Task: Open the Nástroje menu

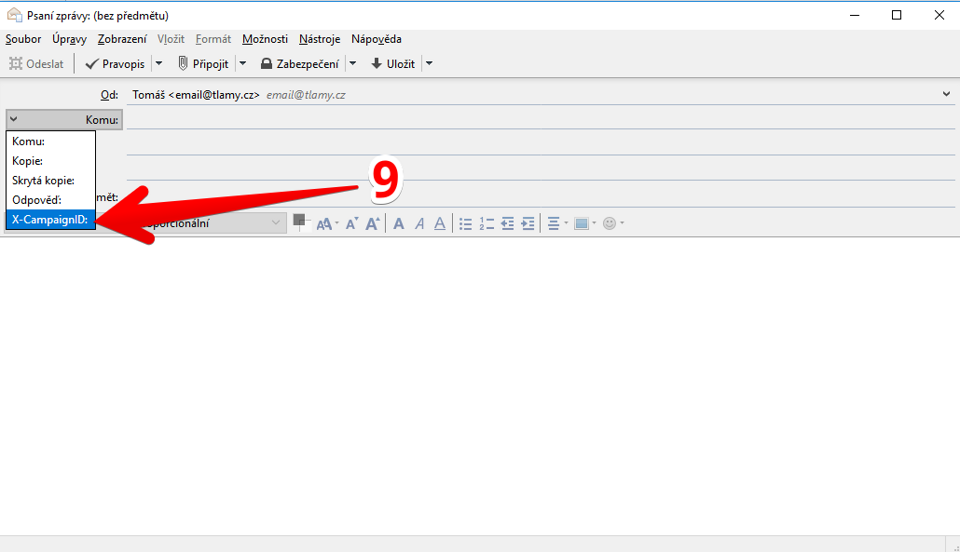Action: coord(320,39)
